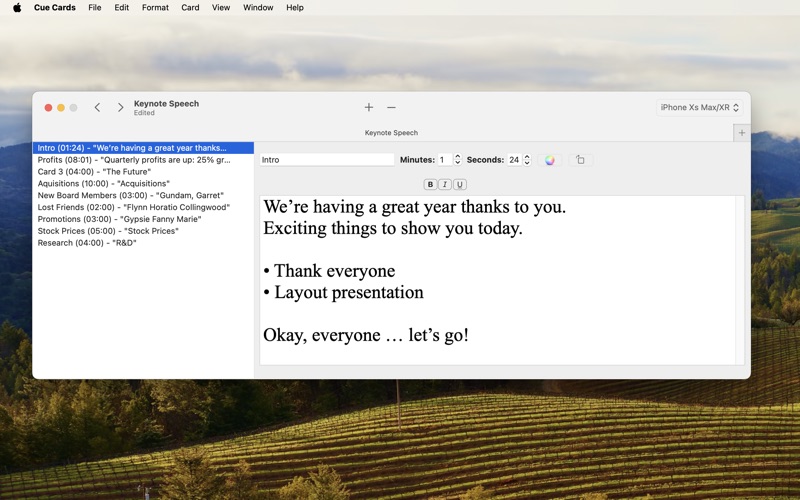Image resolution: width=800 pixels, height=500 pixels.
Task: Click the line "We're having a great year thanks to you."
Action: (x=415, y=207)
